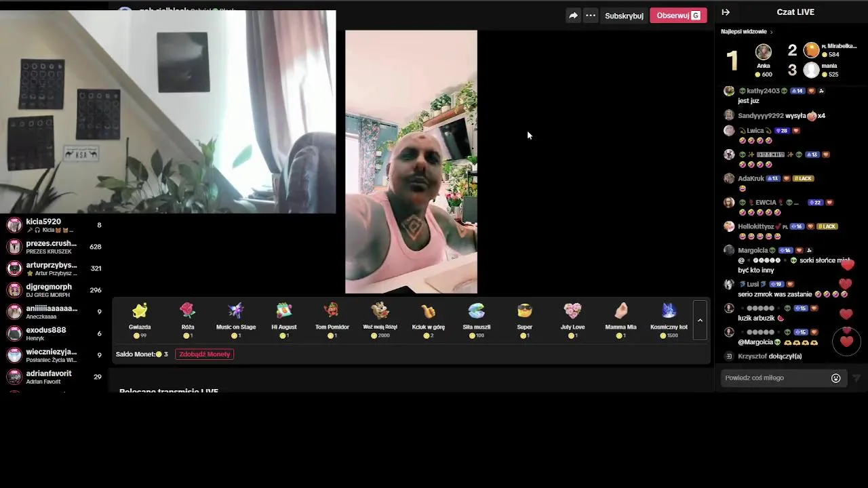Open djgregmorph live channel

click(54, 290)
